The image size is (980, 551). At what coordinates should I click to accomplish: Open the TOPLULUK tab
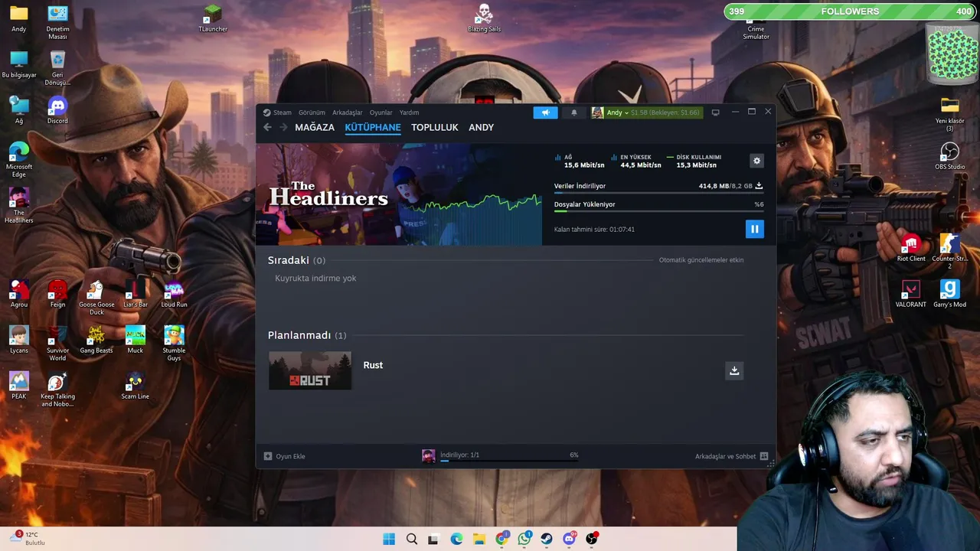(x=434, y=127)
